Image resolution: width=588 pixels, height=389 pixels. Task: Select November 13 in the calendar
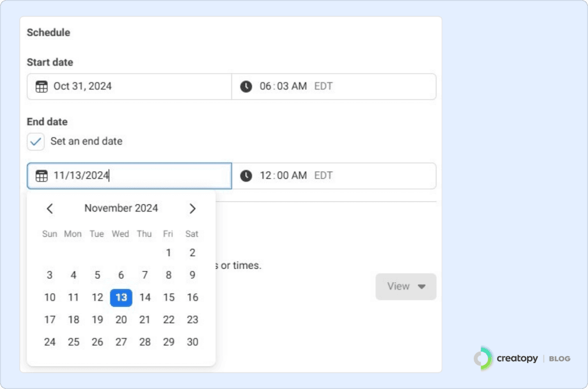click(x=121, y=298)
